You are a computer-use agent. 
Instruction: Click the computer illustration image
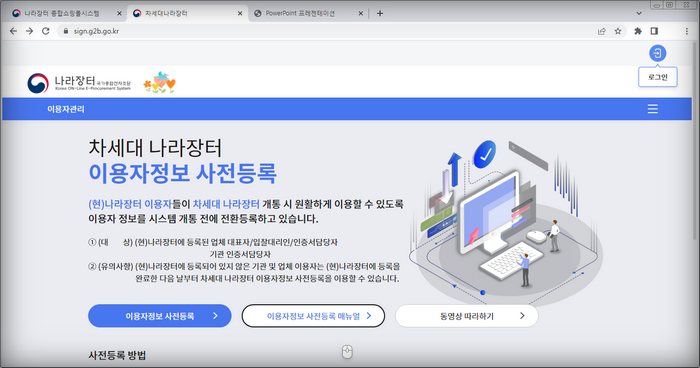506,223
